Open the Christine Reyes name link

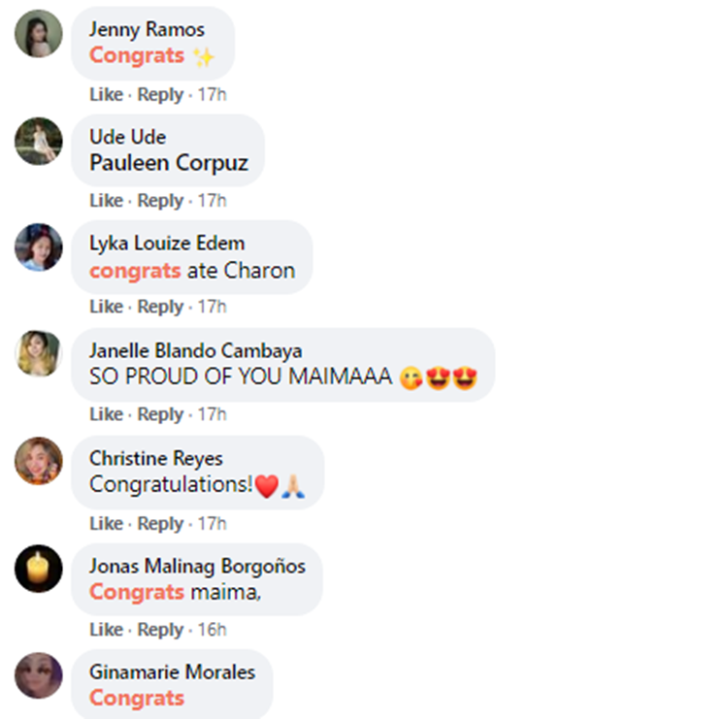[156, 458]
